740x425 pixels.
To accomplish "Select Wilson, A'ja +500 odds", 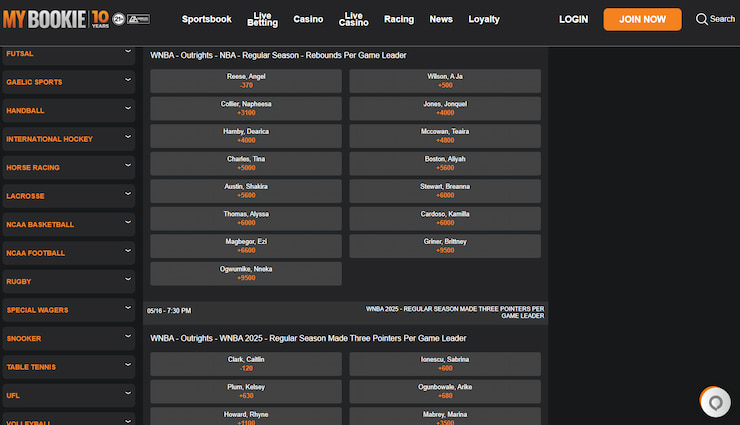I will click(x=445, y=81).
